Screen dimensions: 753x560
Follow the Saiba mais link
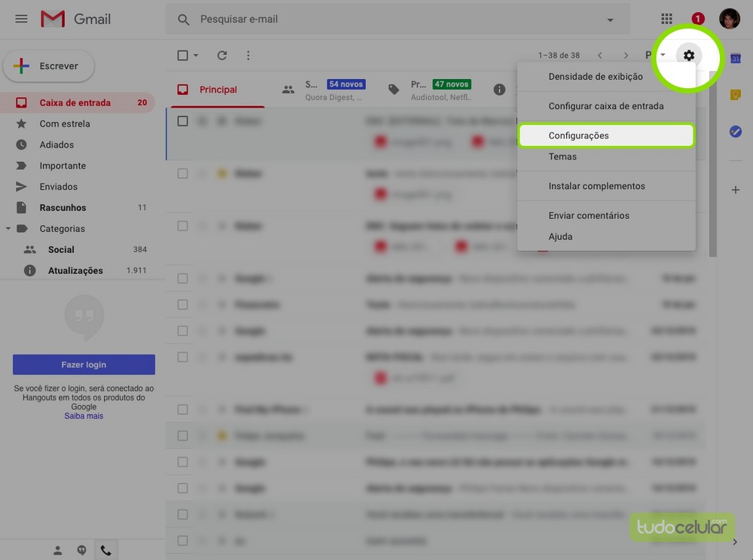(84, 416)
